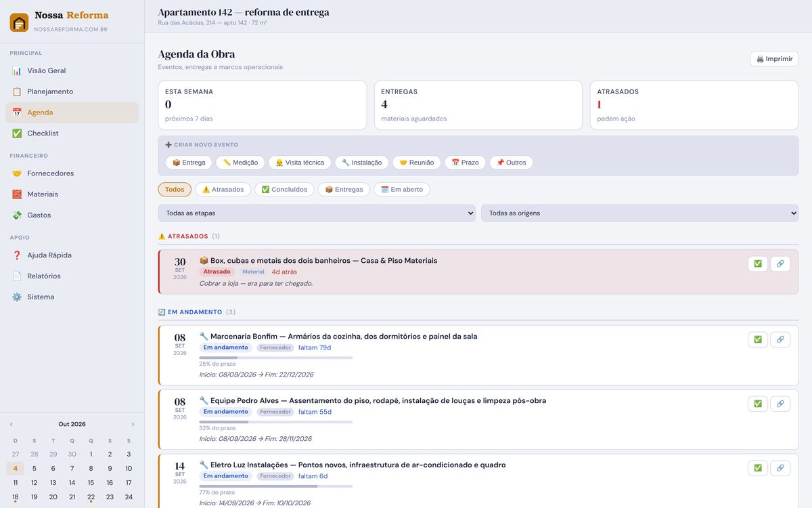
Task: Mark Box, cubas e metais as done
Action: (758, 264)
